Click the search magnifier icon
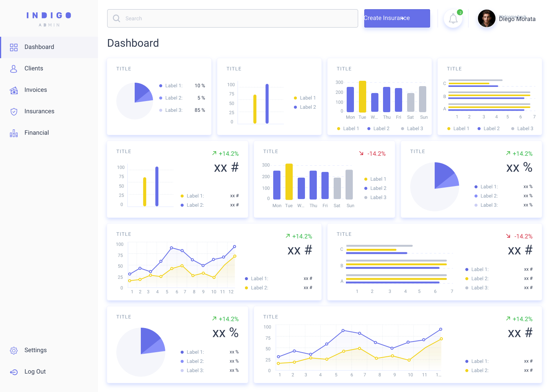The height and width of the screenshot is (392, 551). (117, 18)
